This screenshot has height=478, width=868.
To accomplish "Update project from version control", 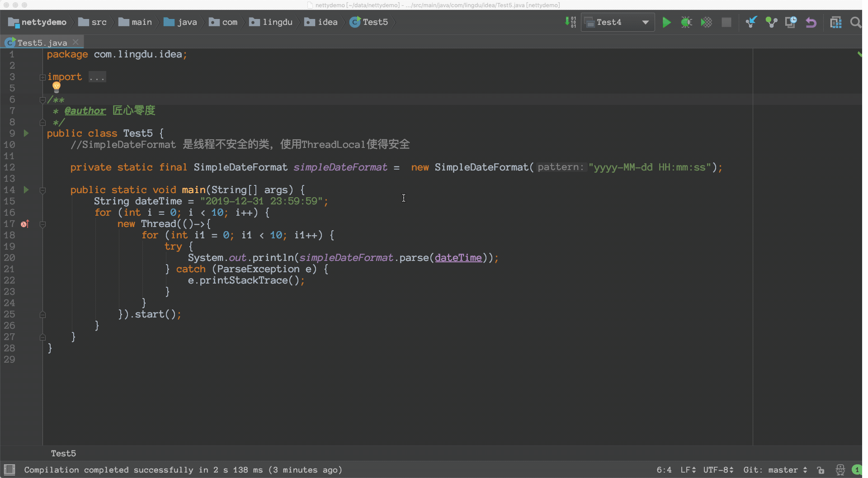I will click(x=752, y=22).
